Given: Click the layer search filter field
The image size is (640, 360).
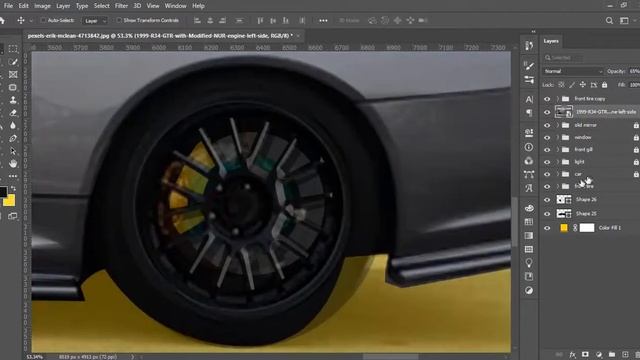Looking at the screenshot, I should coord(563,58).
